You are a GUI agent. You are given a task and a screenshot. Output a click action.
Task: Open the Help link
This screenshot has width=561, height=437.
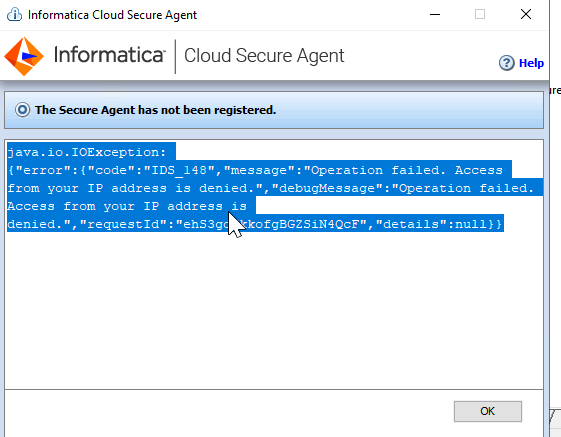(x=531, y=63)
